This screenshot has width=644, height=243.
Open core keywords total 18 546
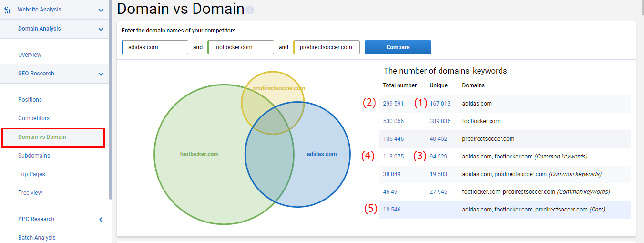click(392, 210)
